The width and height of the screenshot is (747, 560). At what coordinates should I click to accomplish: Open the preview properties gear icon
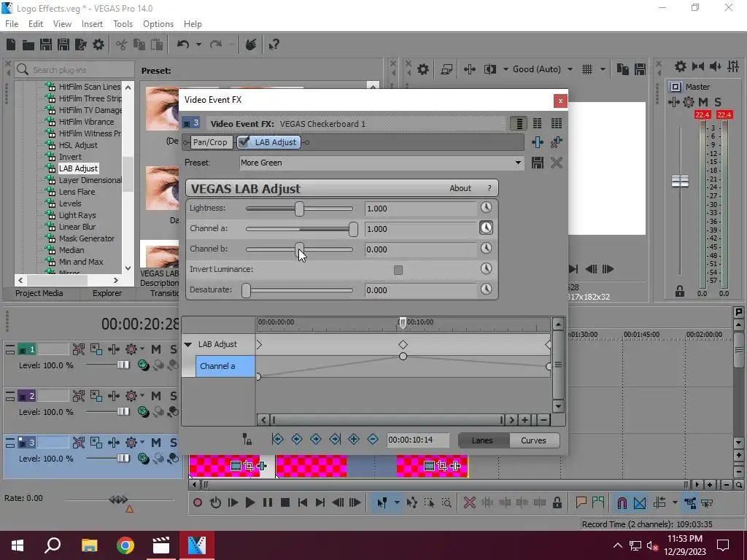[x=423, y=69]
